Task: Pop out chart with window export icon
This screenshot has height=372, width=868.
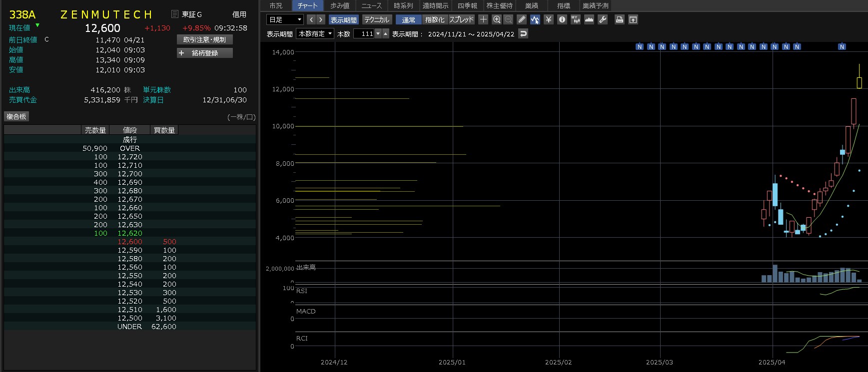Action: click(x=633, y=19)
